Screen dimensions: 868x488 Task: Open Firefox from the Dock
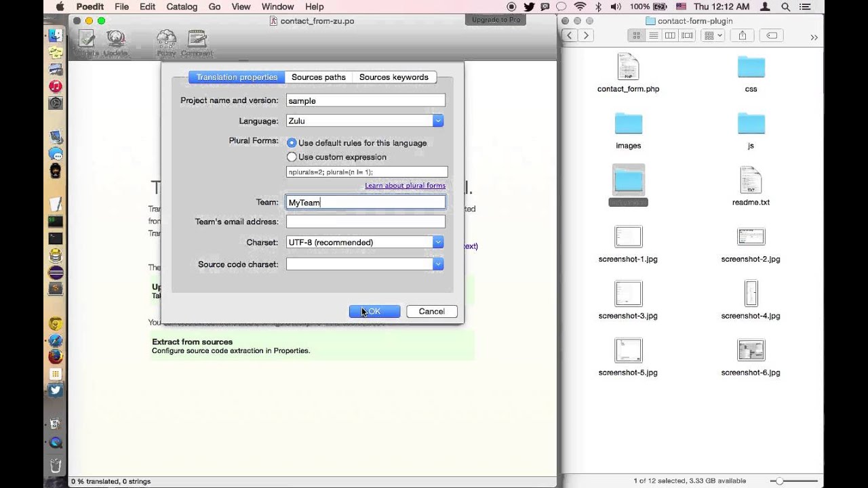(56, 357)
